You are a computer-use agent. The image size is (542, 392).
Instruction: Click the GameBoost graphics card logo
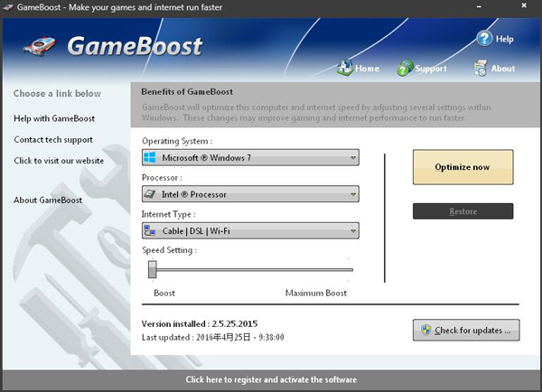(40, 46)
